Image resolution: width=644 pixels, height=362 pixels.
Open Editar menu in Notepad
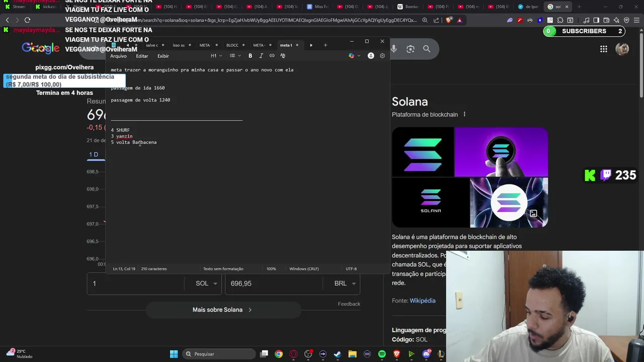click(x=142, y=56)
